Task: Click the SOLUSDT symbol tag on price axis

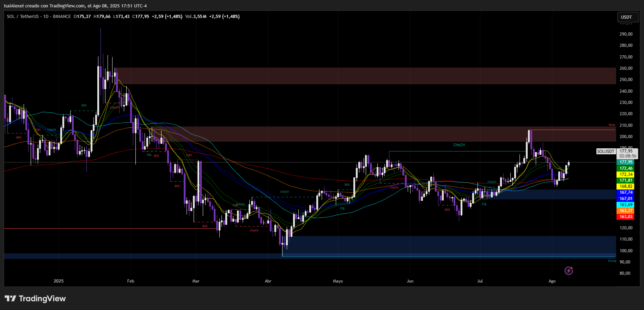Action: pyautogui.click(x=606, y=151)
